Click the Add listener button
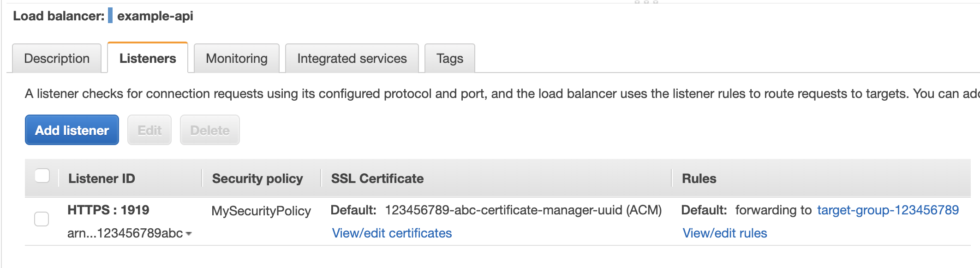 pyautogui.click(x=72, y=130)
